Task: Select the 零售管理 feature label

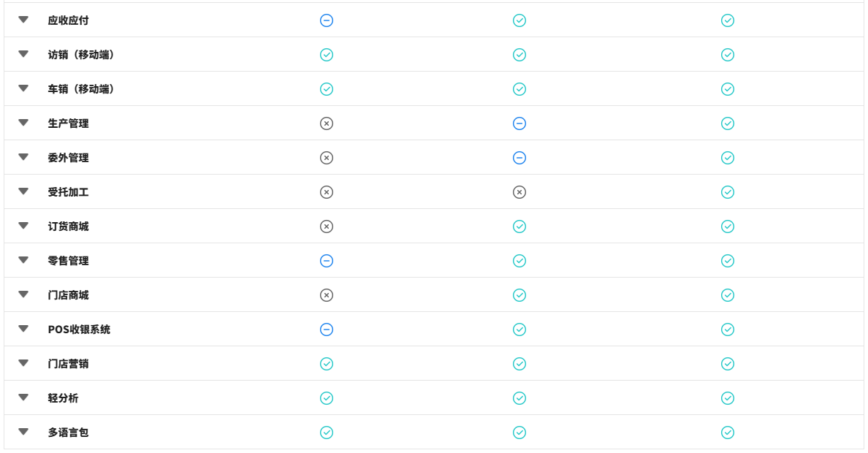Action: (68, 261)
